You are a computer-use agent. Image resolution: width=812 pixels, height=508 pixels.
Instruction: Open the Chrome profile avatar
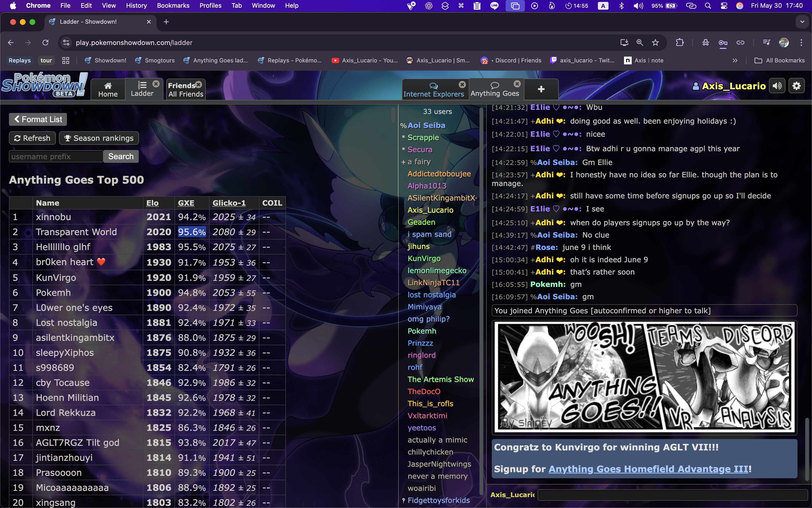pos(784,43)
